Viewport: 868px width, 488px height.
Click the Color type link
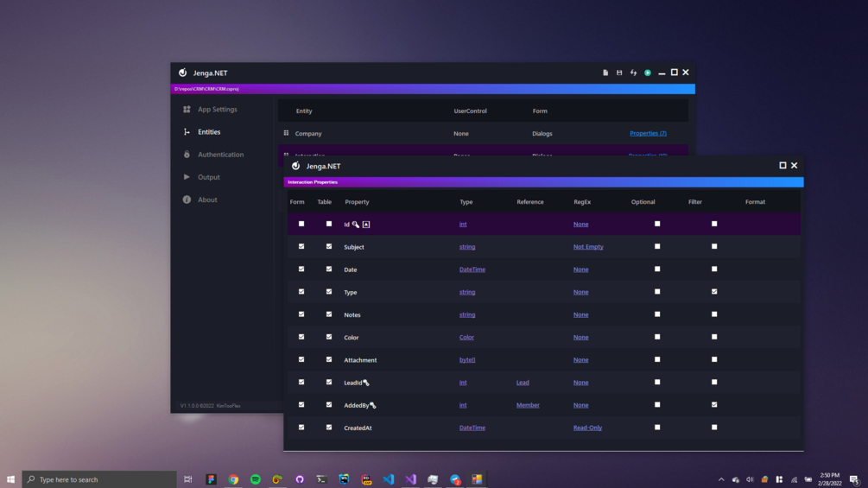(466, 337)
